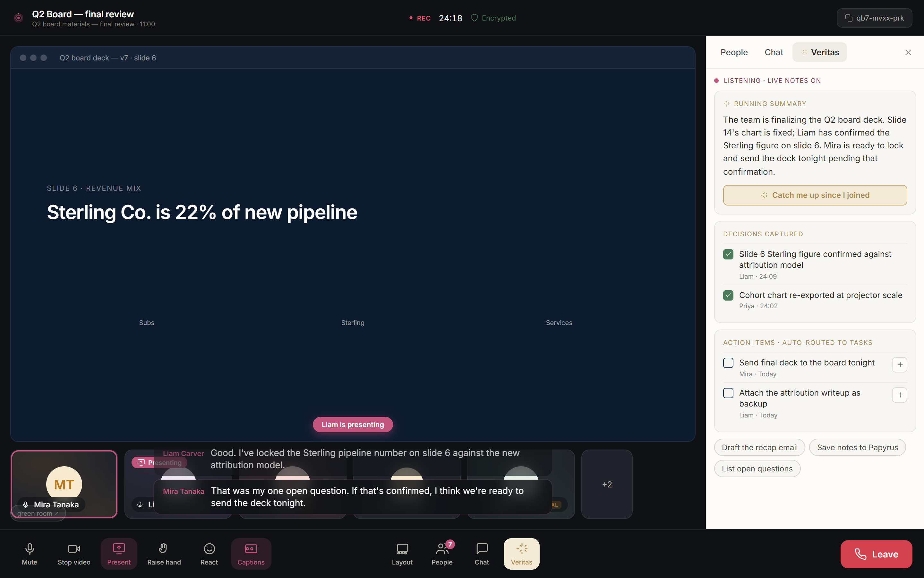Uncheck Slide 6 Sterling figure confirmed decision
The image size is (924, 578).
728,254
